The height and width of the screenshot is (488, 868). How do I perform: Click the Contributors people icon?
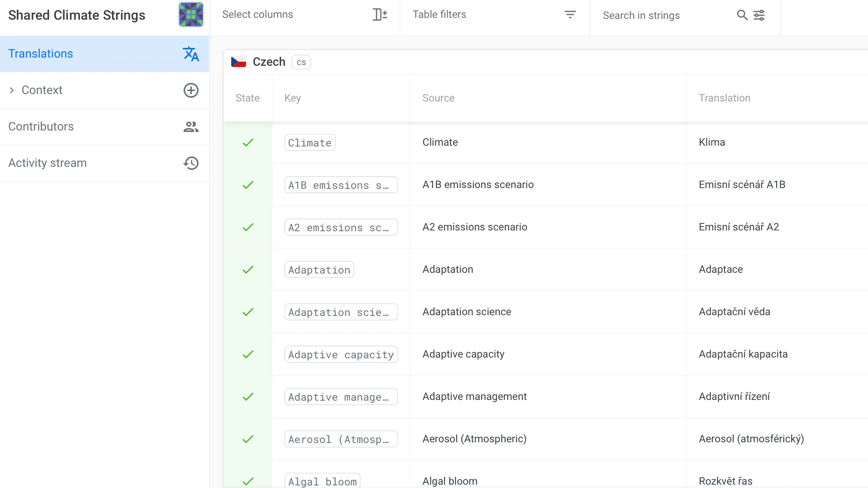click(191, 127)
